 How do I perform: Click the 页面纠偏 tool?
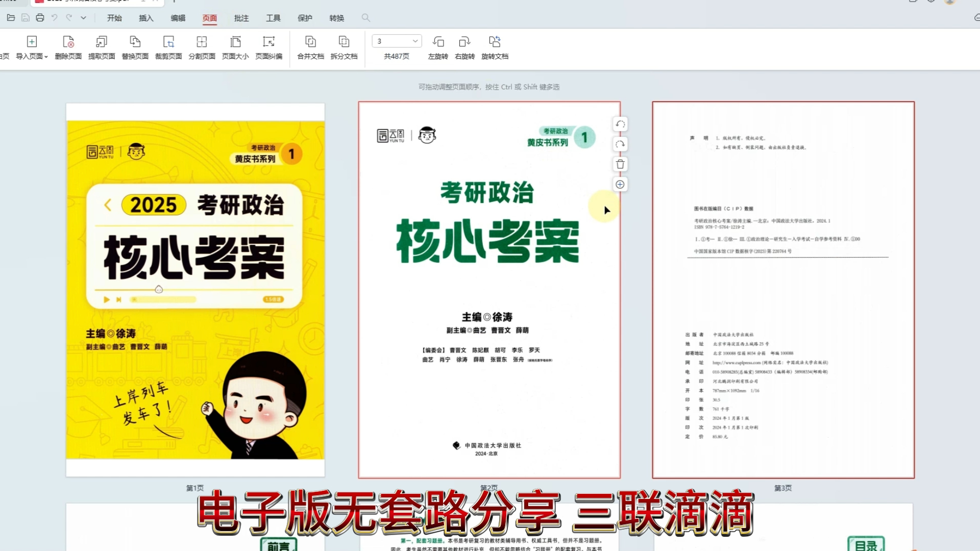click(x=269, y=48)
